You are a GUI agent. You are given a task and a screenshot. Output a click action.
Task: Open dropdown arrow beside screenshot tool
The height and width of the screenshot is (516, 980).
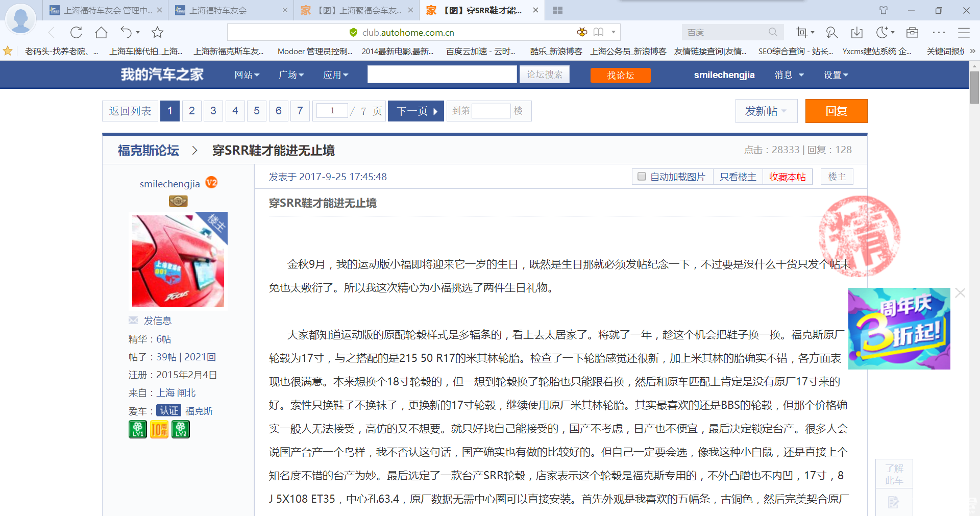pos(813,33)
